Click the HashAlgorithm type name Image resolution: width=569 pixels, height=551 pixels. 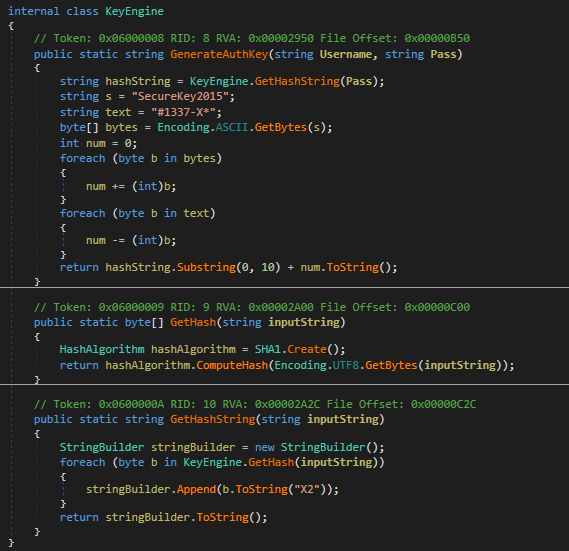[102, 350]
